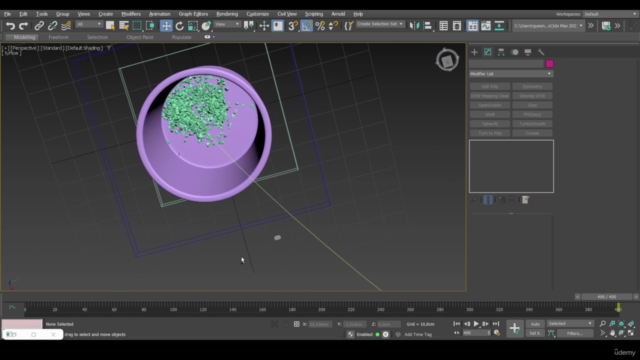The image size is (640, 360).
Task: Click the Undo arrow icon
Action: pos(10,26)
